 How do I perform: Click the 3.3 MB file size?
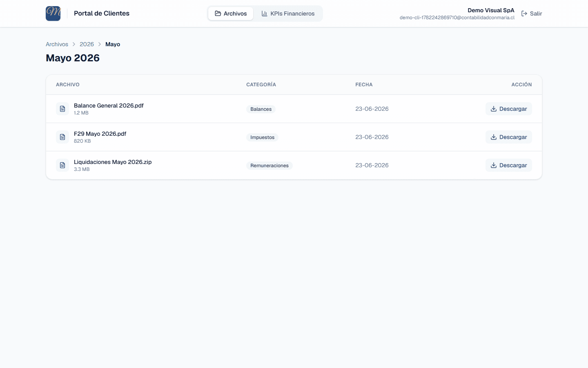click(x=82, y=169)
